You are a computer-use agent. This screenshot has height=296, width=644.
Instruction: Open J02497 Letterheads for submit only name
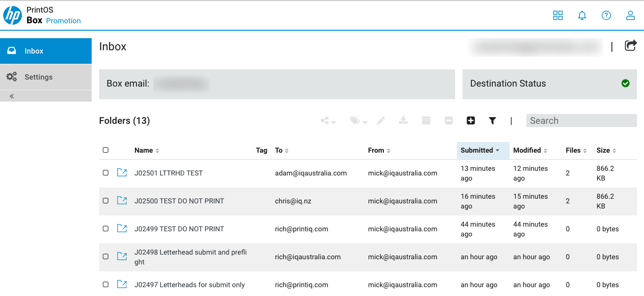(x=189, y=284)
